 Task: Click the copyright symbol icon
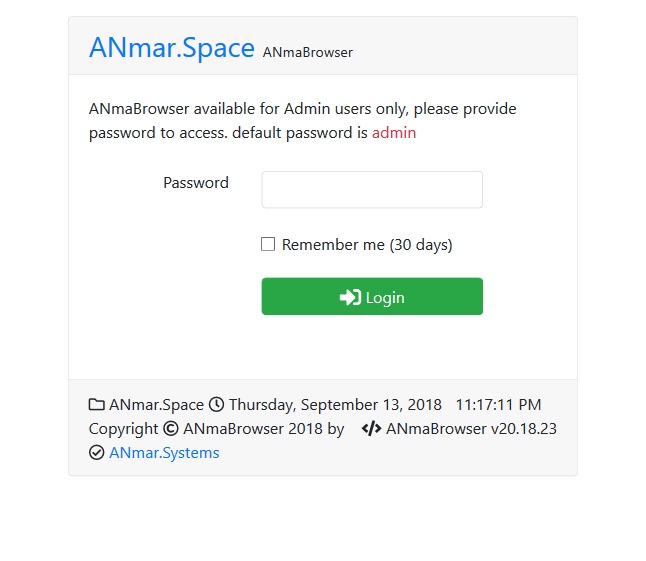pyautogui.click(x=171, y=429)
